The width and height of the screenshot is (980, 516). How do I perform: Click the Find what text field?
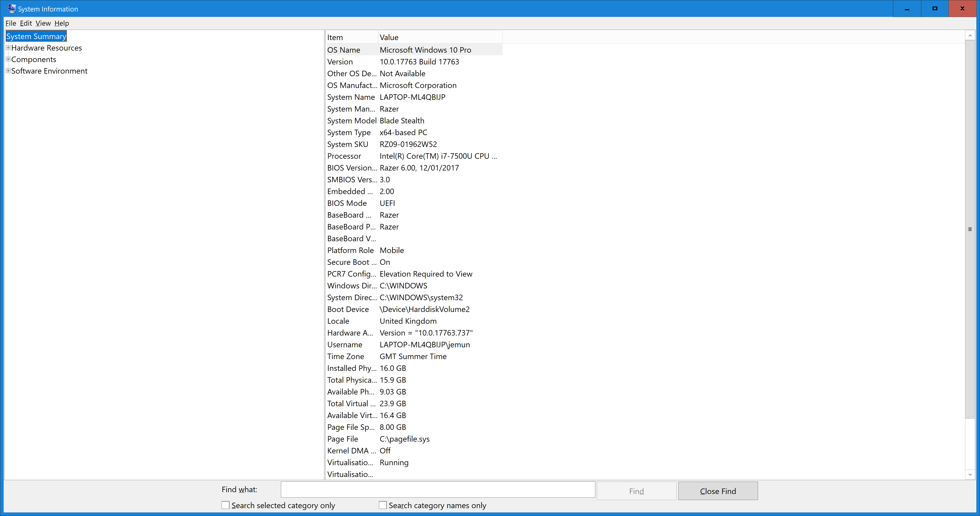pos(438,489)
